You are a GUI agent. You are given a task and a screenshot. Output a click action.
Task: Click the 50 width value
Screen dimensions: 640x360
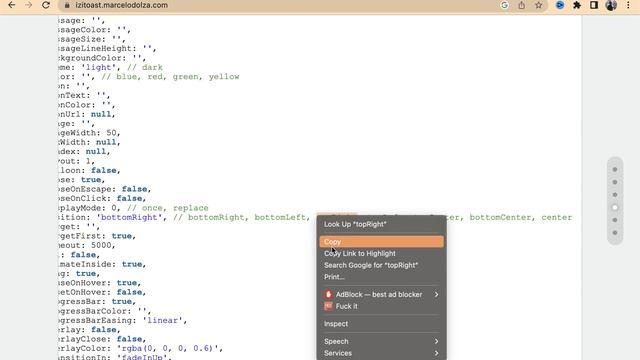(x=111, y=133)
